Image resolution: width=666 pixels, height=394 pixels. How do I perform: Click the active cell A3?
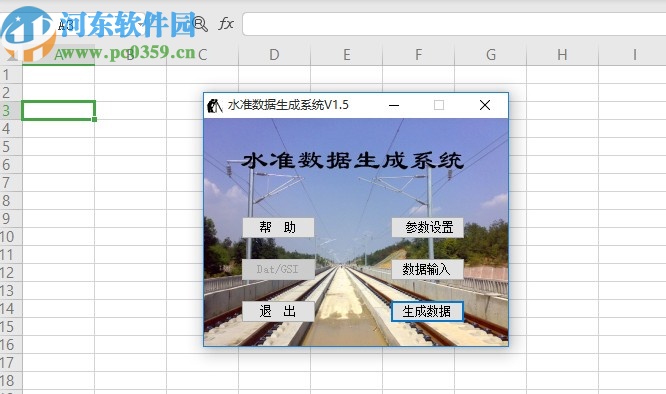[59, 110]
